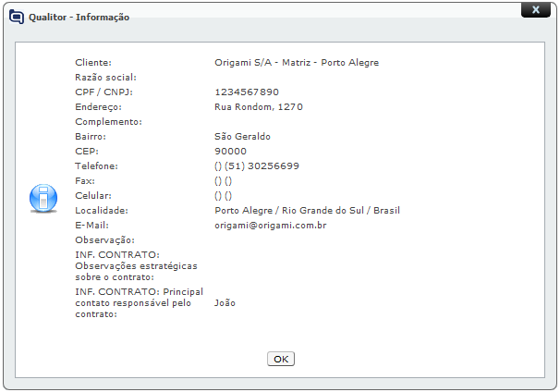Click the São Geraldo neighborhood value

(242, 136)
